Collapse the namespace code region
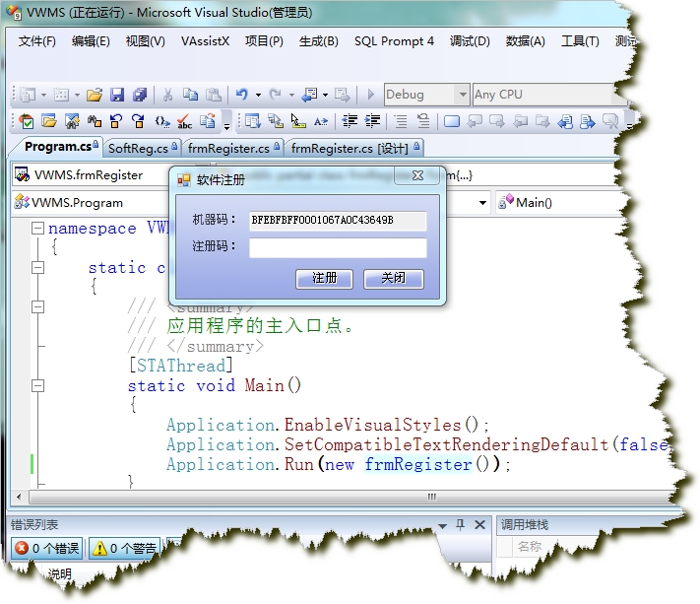Viewport: 700px width, 604px height. (38, 229)
